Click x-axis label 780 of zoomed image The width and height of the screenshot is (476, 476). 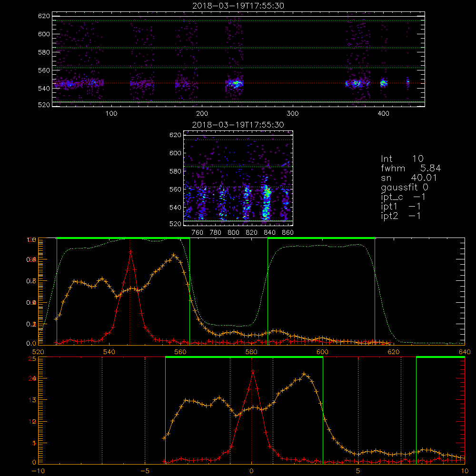tap(216, 233)
